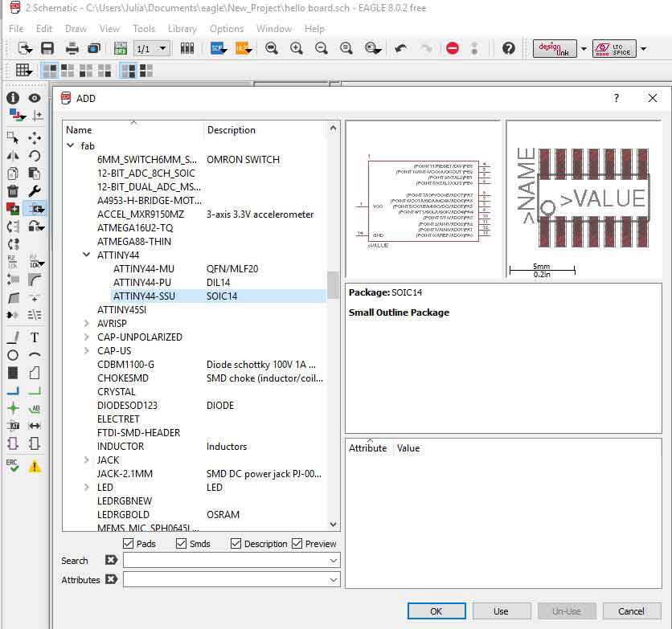Screen dimensions: 672x629
Task: Select the wrench Change tool
Action: [35, 190]
